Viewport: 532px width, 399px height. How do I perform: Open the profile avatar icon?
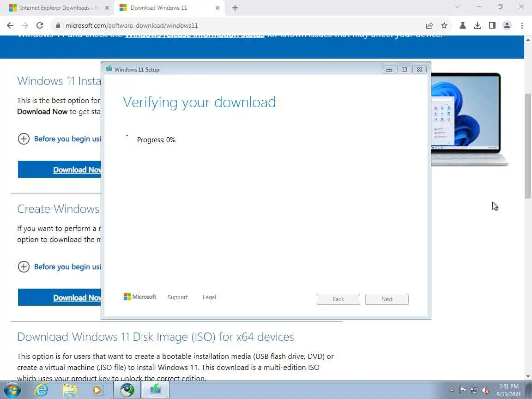tap(507, 25)
